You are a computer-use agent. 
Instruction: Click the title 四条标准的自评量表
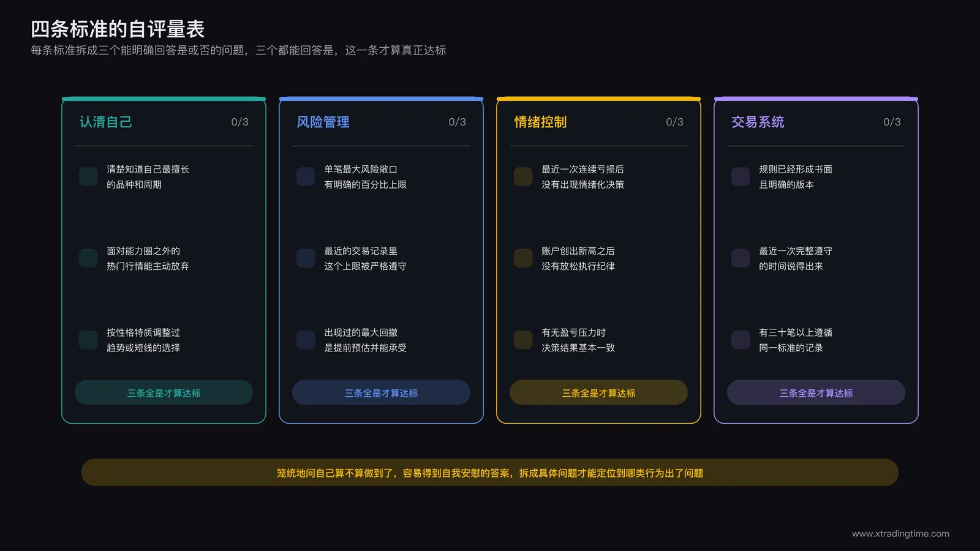coord(118,29)
